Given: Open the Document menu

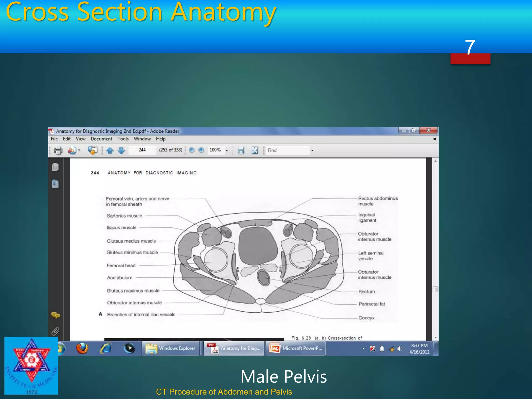Looking at the screenshot, I should [x=102, y=139].
